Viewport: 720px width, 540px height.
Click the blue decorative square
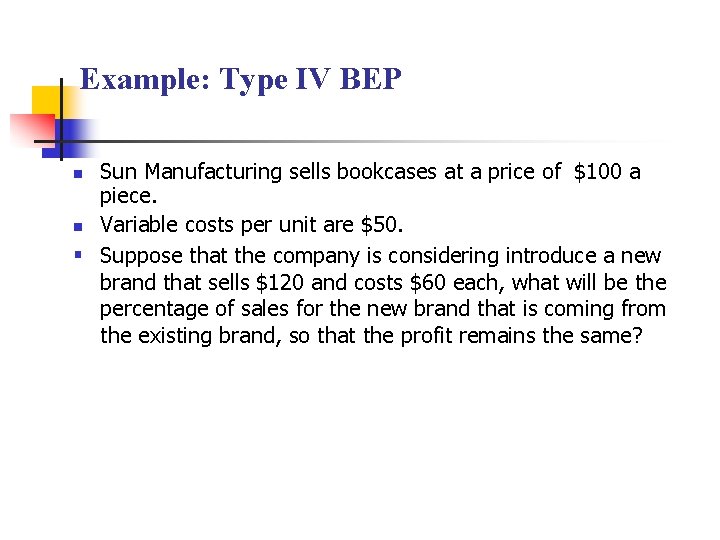69,139
